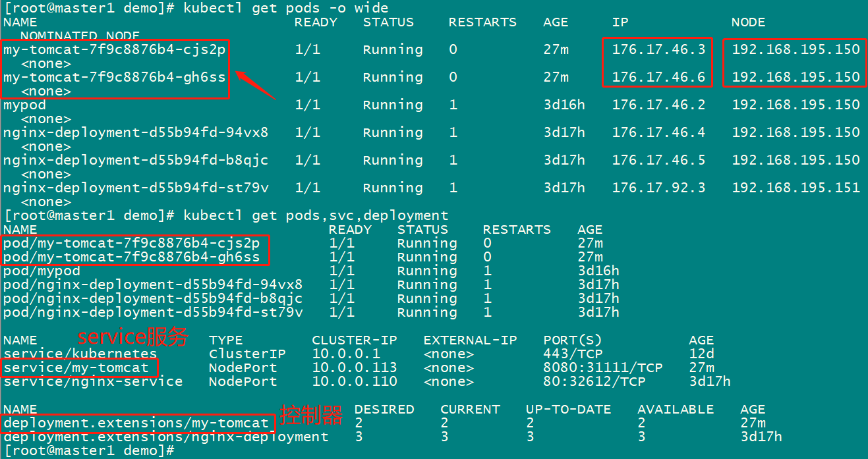This screenshot has width=868, height=459.
Task: Click the 'service/my-tomcat' entry
Action: [x=80, y=367]
